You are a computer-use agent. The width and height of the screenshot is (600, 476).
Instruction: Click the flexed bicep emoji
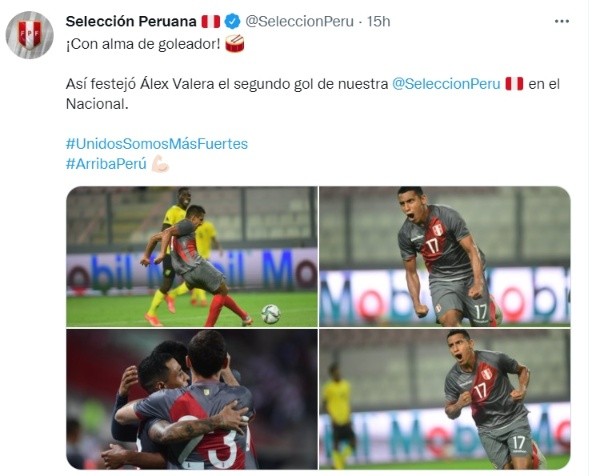click(160, 164)
